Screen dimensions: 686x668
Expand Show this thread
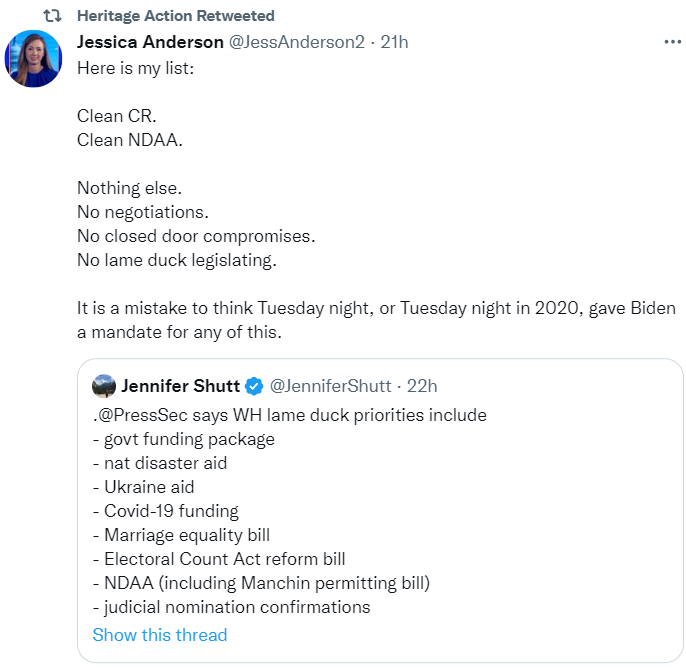click(x=160, y=635)
